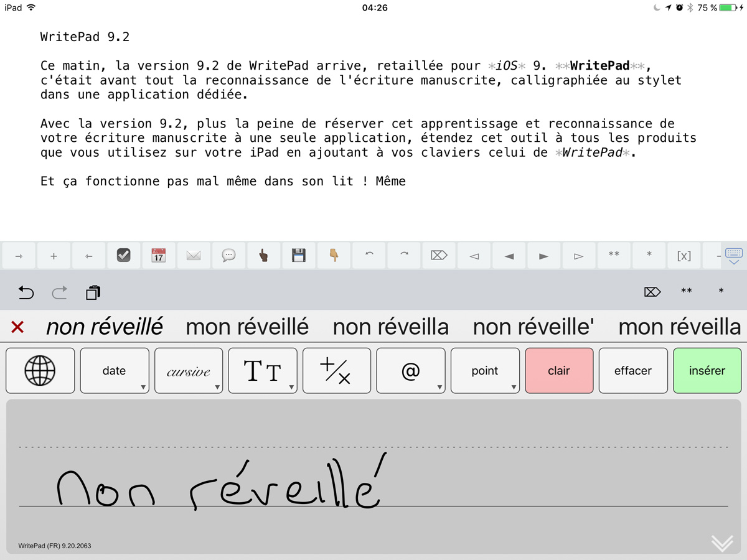Choose suggestion "mon réveilla"

[680, 327]
